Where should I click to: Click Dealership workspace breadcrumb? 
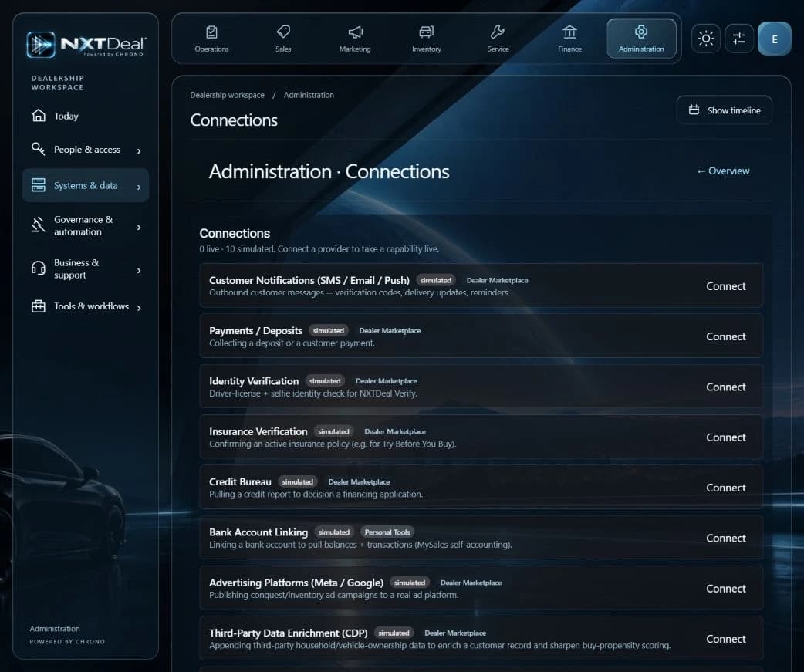pyautogui.click(x=227, y=95)
